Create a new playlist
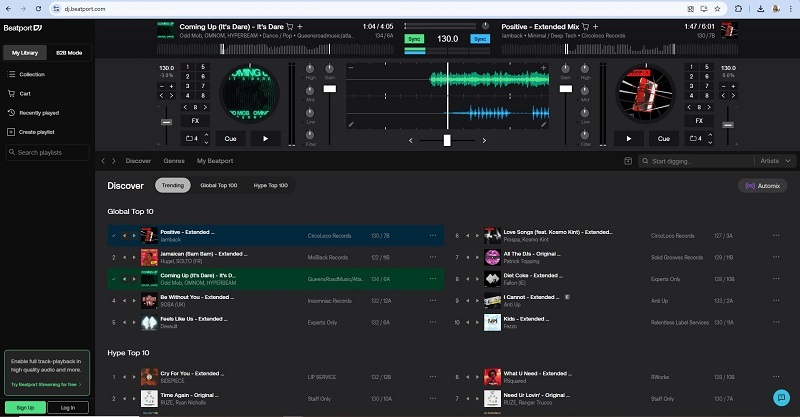 point(32,132)
